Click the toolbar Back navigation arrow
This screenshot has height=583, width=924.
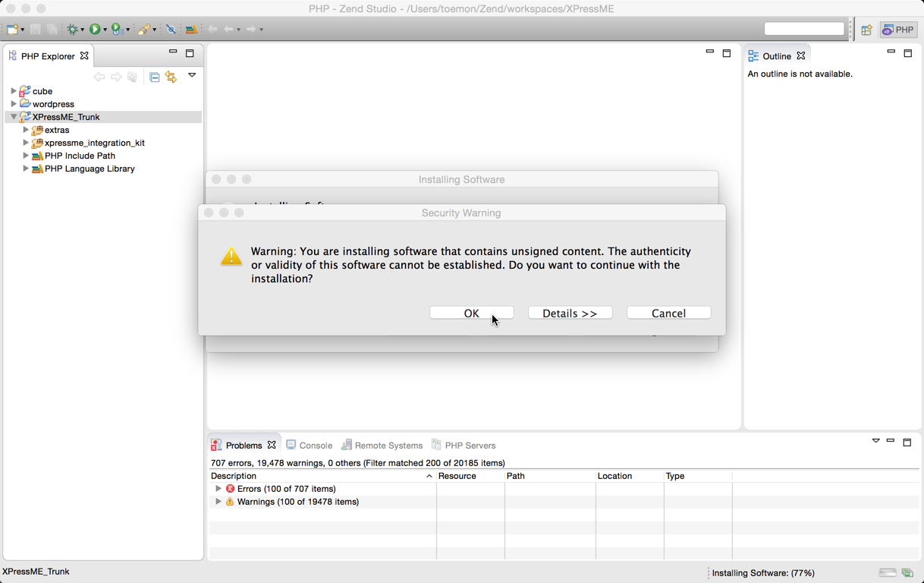pyautogui.click(x=229, y=29)
